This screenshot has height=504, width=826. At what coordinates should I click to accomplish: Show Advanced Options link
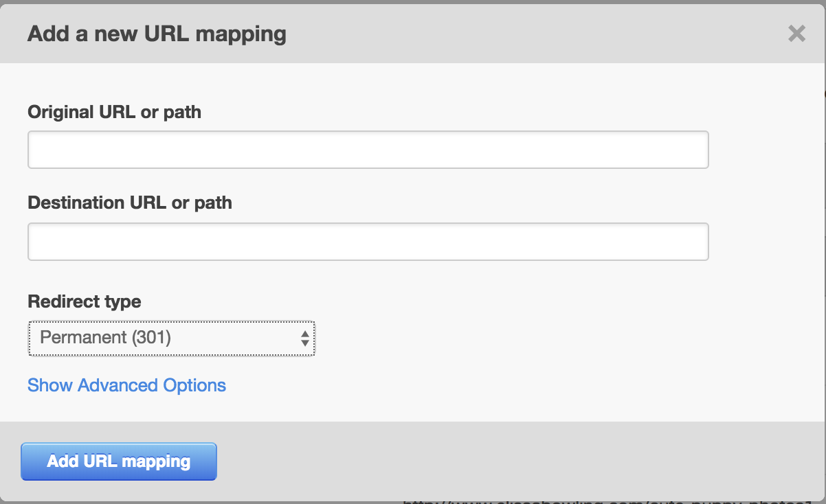pyautogui.click(x=126, y=385)
